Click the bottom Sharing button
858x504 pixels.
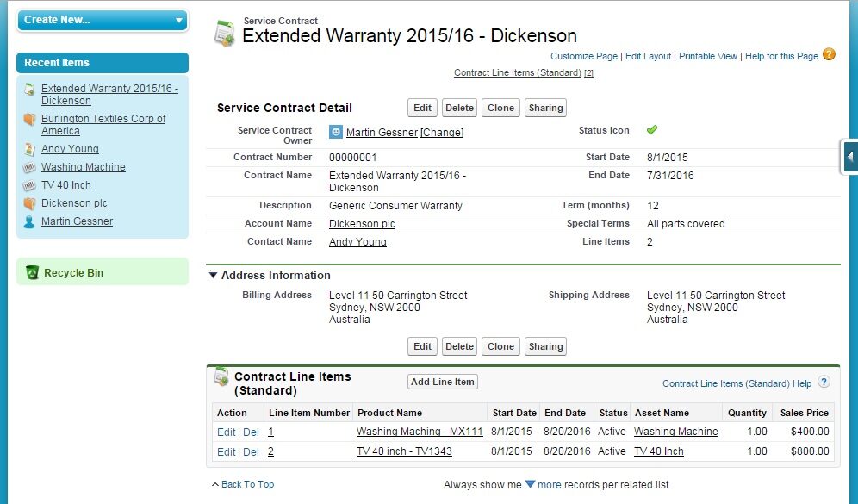tap(545, 346)
